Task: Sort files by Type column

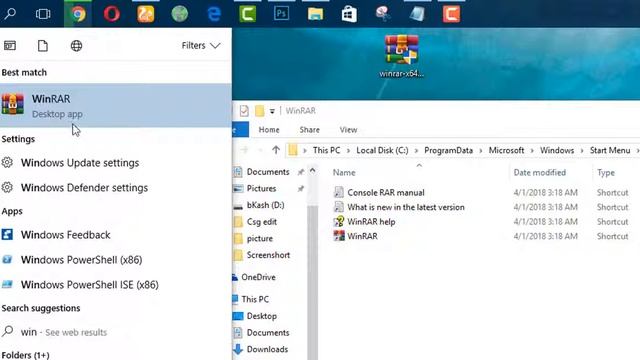Action: click(606, 173)
